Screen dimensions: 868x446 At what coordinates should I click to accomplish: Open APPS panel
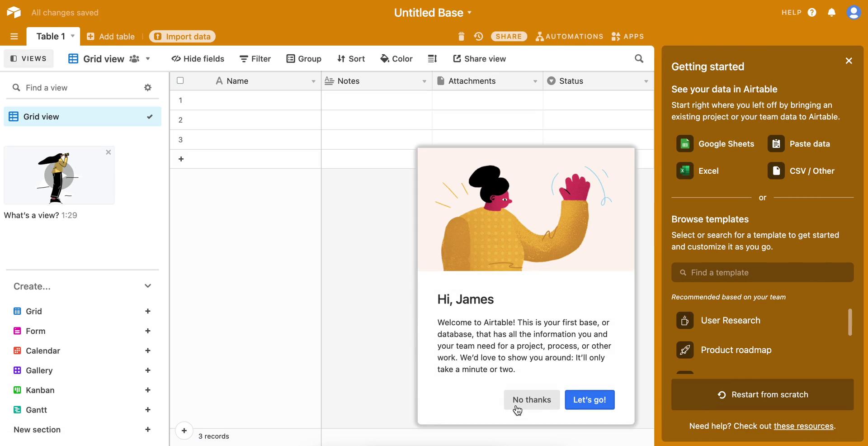[x=627, y=37]
